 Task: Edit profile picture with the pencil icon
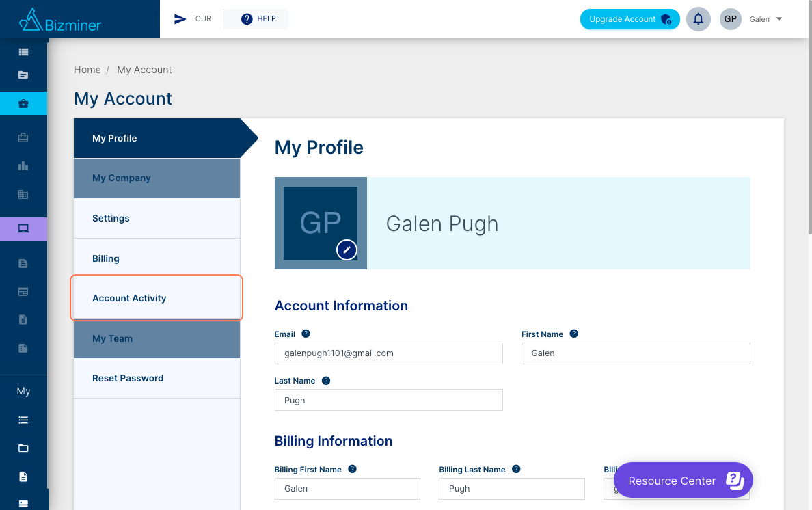point(347,250)
